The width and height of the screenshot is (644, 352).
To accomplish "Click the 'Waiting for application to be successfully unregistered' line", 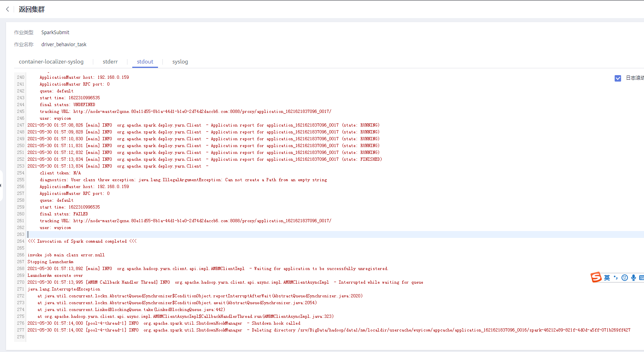I will pos(208,269).
